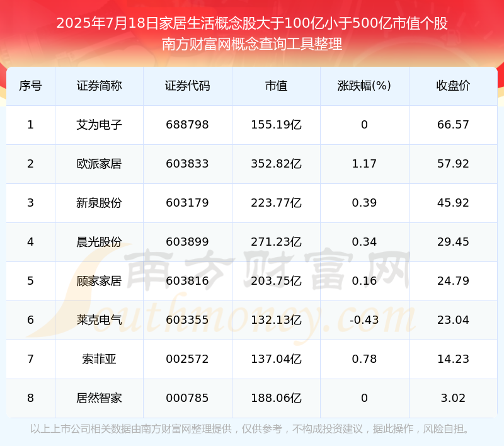Screen dimensions: 504x446
Task: Click stock code 603179
Action: click(187, 203)
